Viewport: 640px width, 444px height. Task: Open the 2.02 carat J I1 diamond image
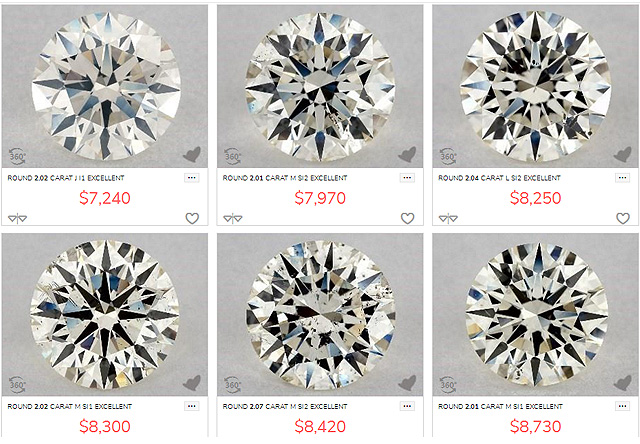(104, 85)
